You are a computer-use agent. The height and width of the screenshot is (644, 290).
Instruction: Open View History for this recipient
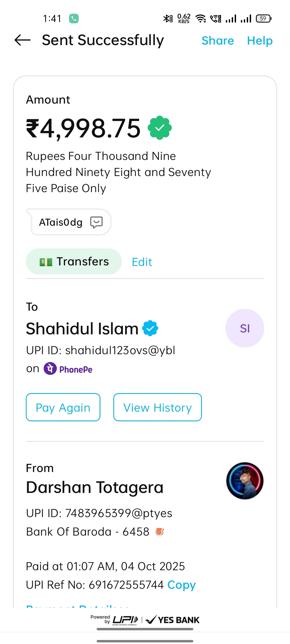[x=157, y=407]
